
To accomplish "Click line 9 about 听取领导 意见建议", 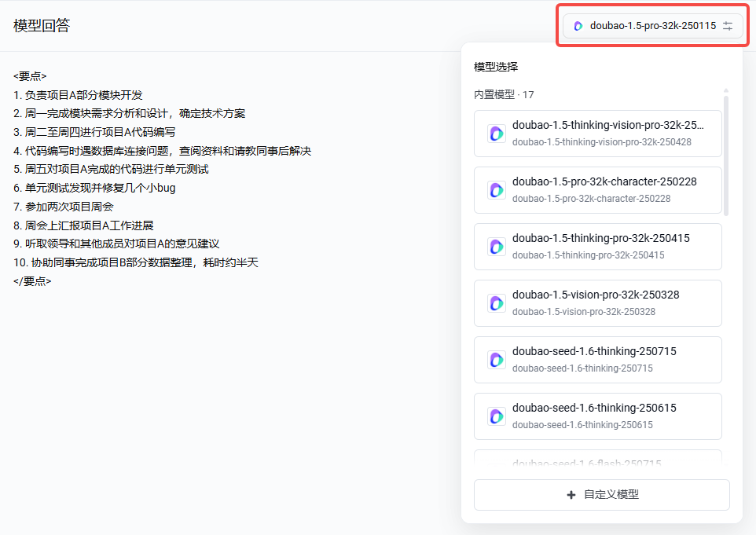I will click(116, 244).
